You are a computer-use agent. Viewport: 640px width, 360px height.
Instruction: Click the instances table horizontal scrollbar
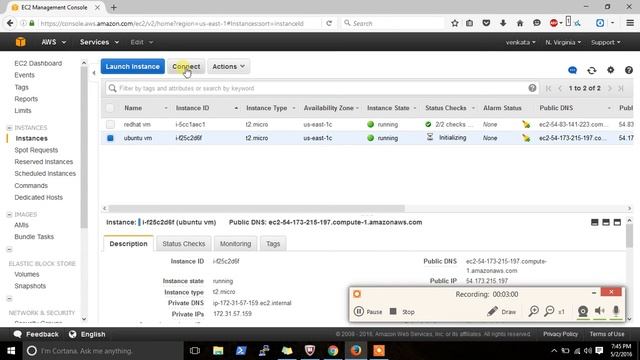click(x=256, y=208)
